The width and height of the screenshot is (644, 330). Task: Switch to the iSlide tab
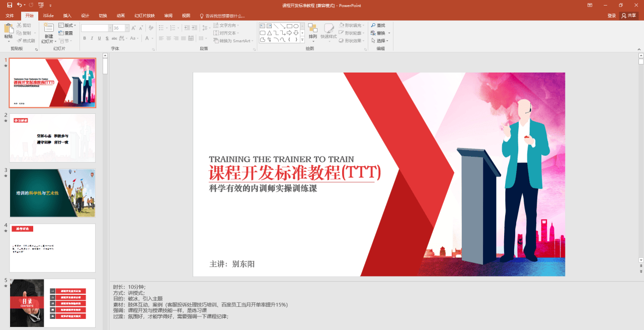[x=48, y=16]
